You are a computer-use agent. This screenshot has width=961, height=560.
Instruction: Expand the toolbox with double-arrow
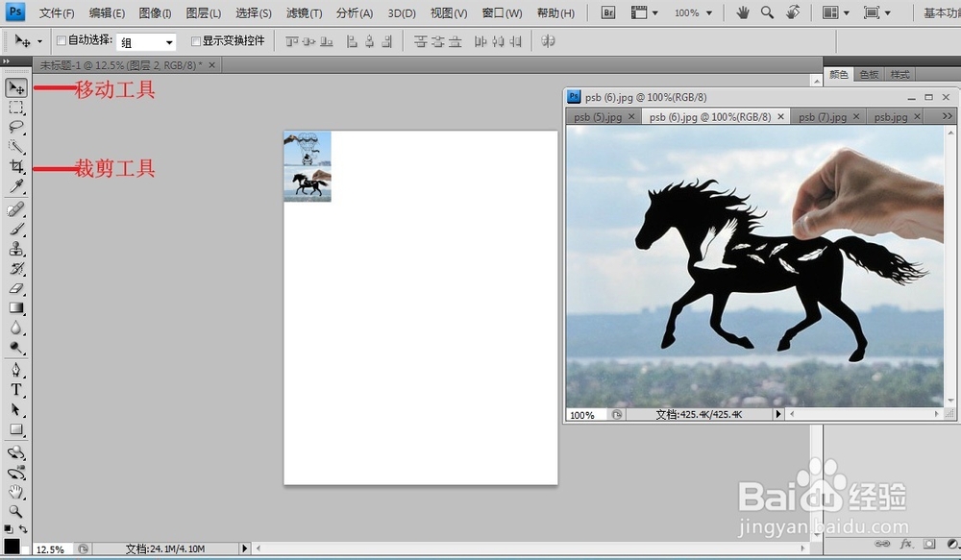tap(6, 61)
